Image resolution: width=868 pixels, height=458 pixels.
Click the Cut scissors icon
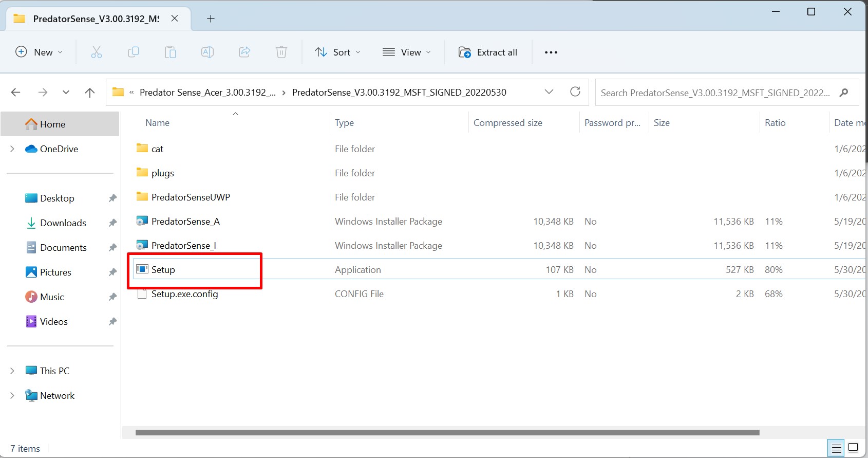[97, 52]
